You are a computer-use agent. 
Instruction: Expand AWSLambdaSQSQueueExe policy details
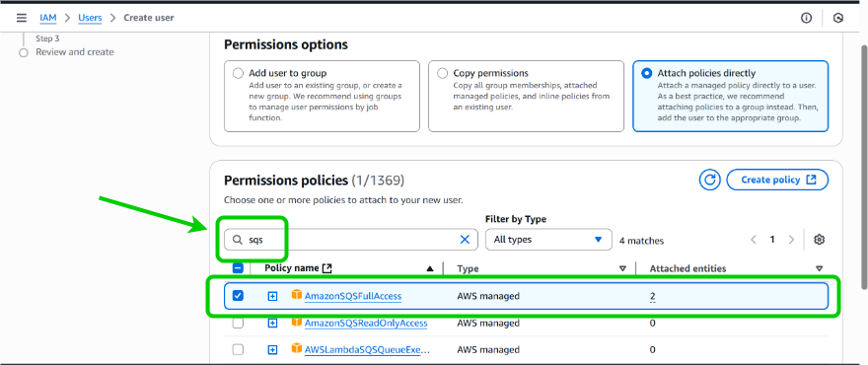coord(272,350)
